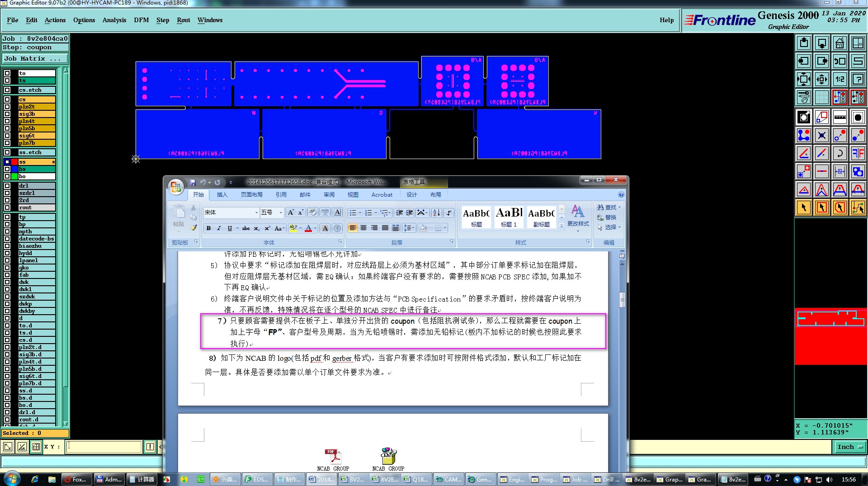
Task: Toggle display checkbox for layer sig3b
Action: [7, 114]
